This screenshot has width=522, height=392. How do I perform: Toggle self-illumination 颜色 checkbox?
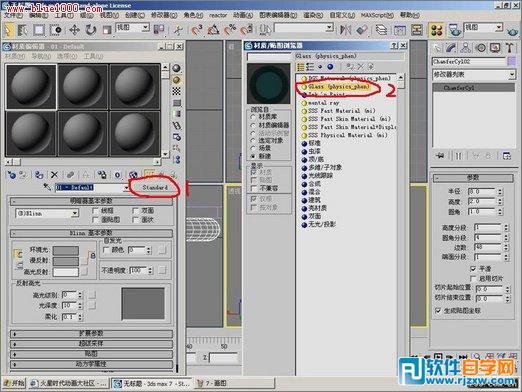(x=106, y=250)
